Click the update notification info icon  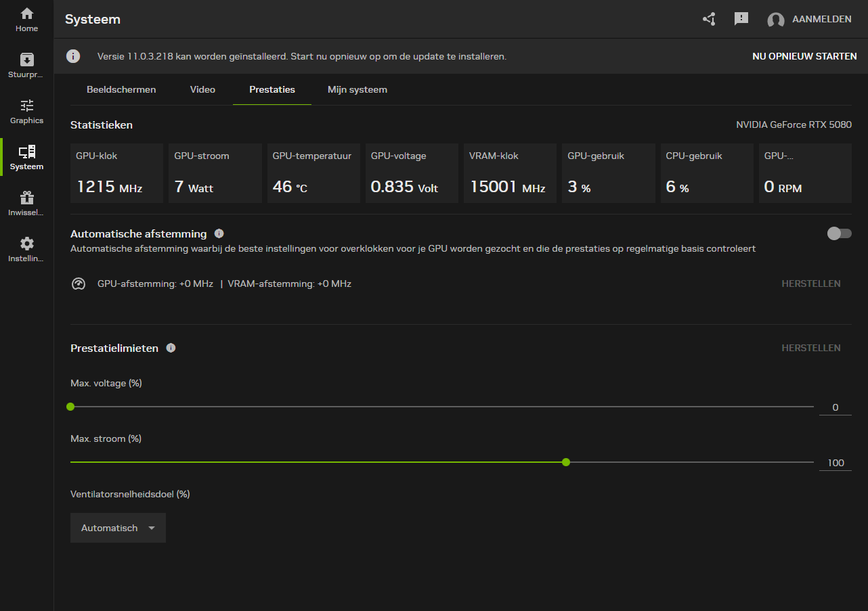[x=73, y=56]
